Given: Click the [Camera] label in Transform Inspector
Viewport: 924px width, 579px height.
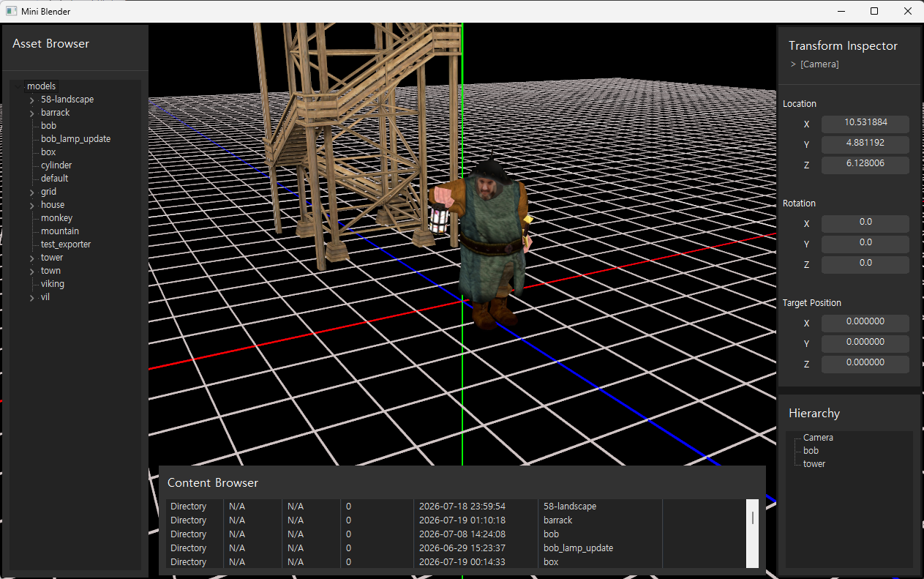Looking at the screenshot, I should pos(819,64).
